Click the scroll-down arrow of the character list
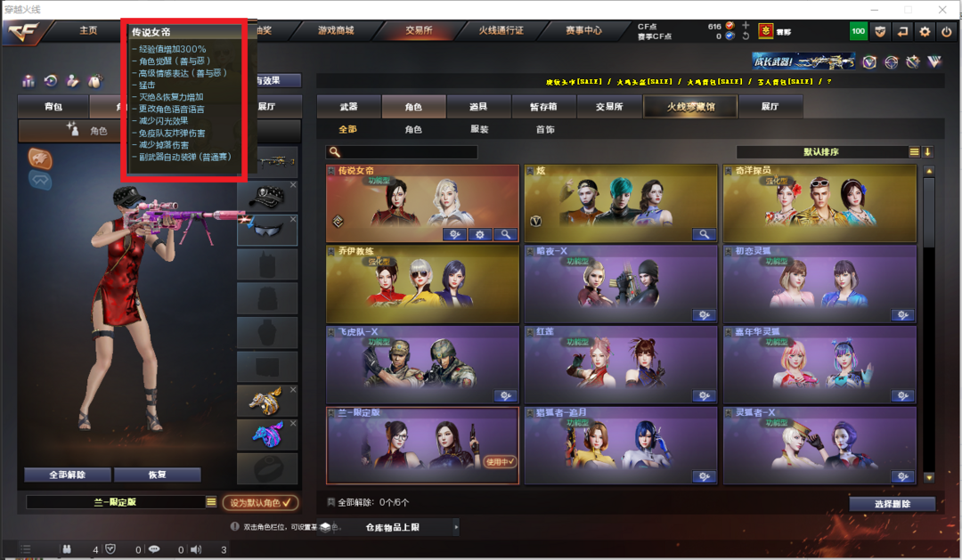 pyautogui.click(x=929, y=477)
